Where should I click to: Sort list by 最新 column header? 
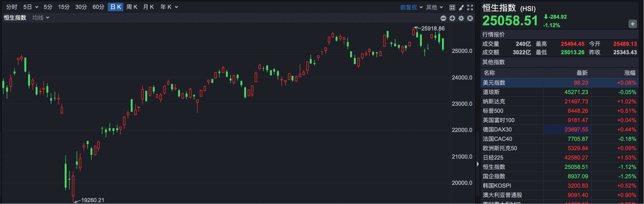(x=582, y=73)
